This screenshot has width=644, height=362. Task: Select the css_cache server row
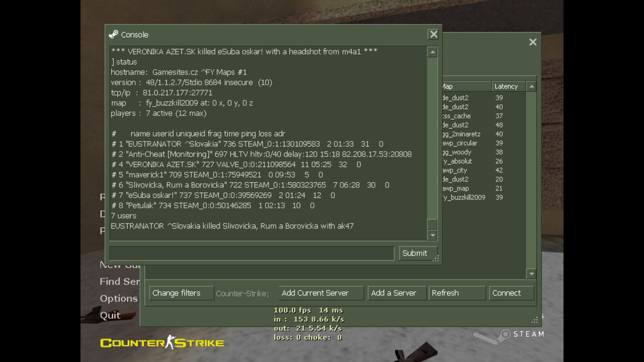coord(483,116)
